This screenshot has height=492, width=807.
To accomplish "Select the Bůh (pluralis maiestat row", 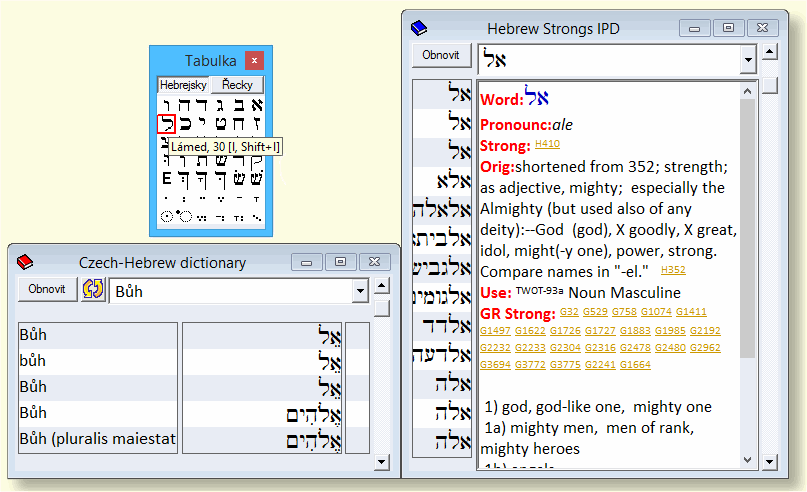I will click(x=97, y=439).
